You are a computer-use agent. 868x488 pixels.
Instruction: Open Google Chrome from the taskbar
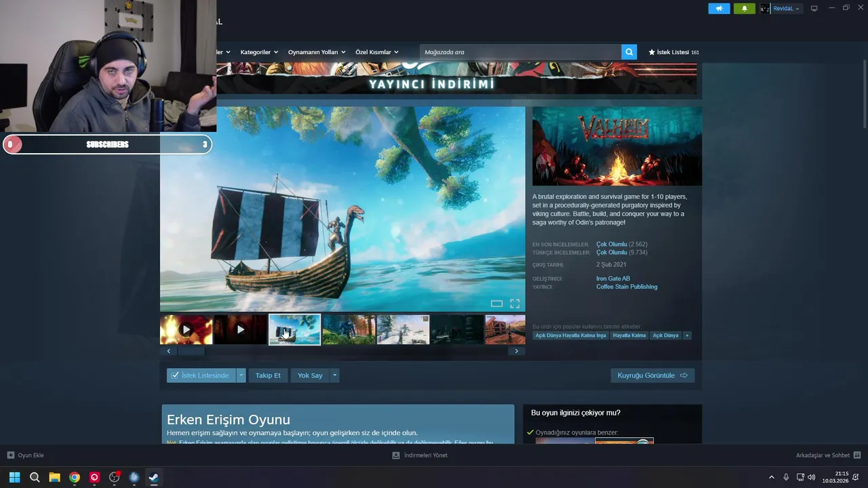point(75,477)
